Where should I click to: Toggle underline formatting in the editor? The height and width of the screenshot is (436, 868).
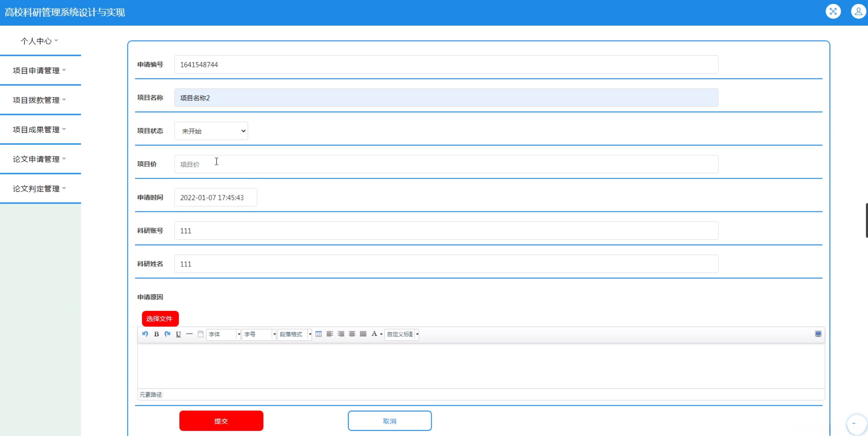coord(178,334)
